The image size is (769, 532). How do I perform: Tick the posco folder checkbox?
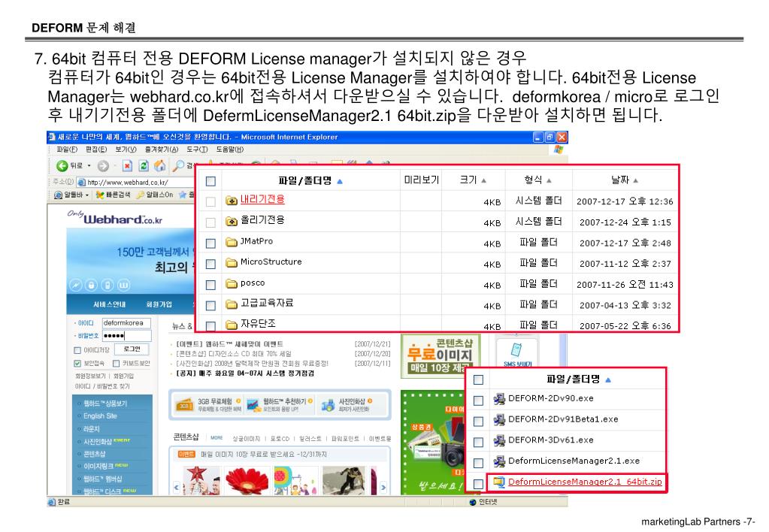211,284
